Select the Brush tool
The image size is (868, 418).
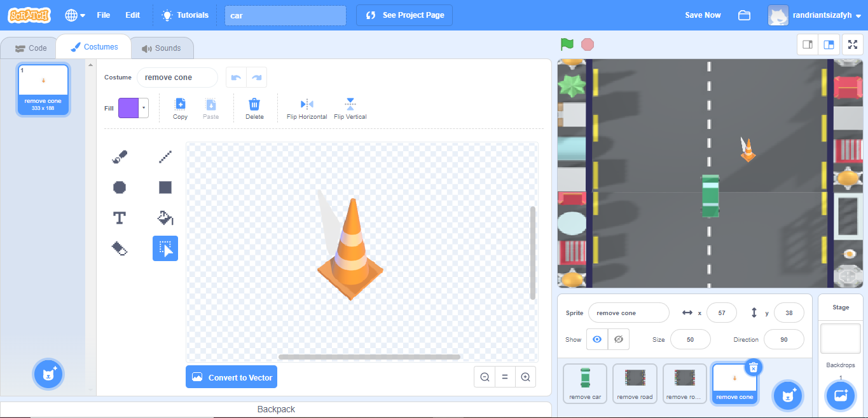tap(120, 156)
